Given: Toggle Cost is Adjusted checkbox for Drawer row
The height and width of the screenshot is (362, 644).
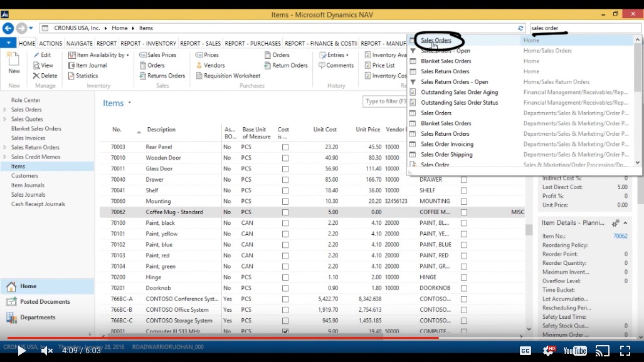Looking at the screenshot, I should (285, 180).
